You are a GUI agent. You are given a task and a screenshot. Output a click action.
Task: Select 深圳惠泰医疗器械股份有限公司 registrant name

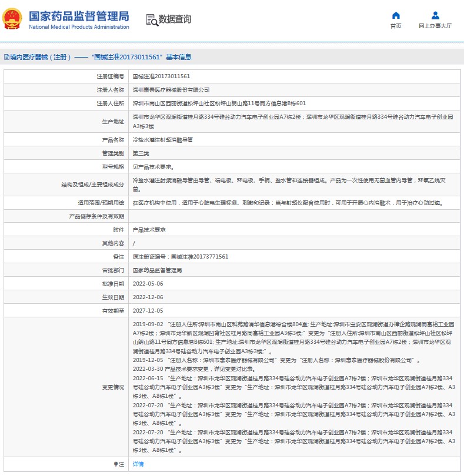click(x=171, y=90)
